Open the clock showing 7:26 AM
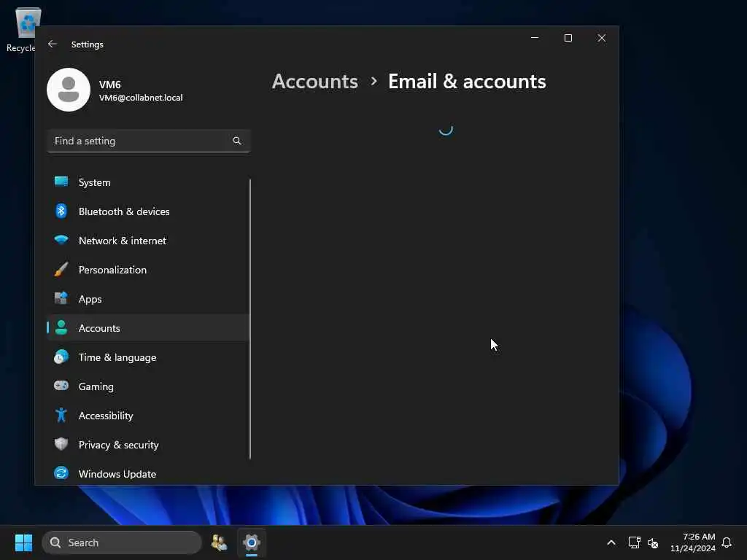747x560 pixels. (693, 542)
